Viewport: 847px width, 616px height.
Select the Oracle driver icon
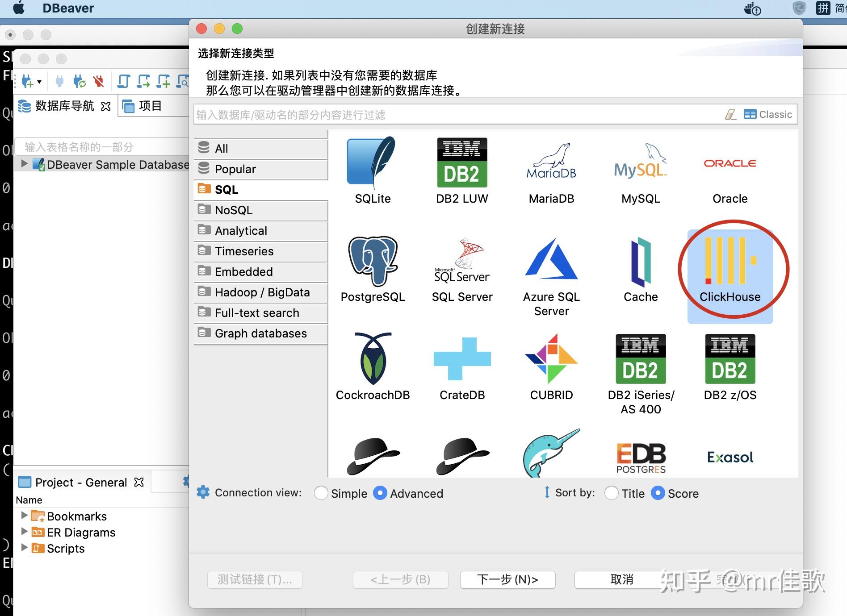click(x=730, y=163)
